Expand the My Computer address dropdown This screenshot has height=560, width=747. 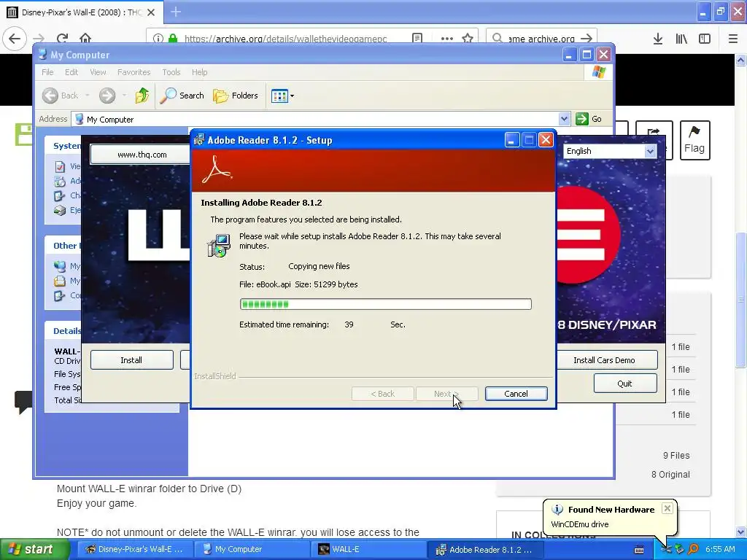tap(564, 119)
